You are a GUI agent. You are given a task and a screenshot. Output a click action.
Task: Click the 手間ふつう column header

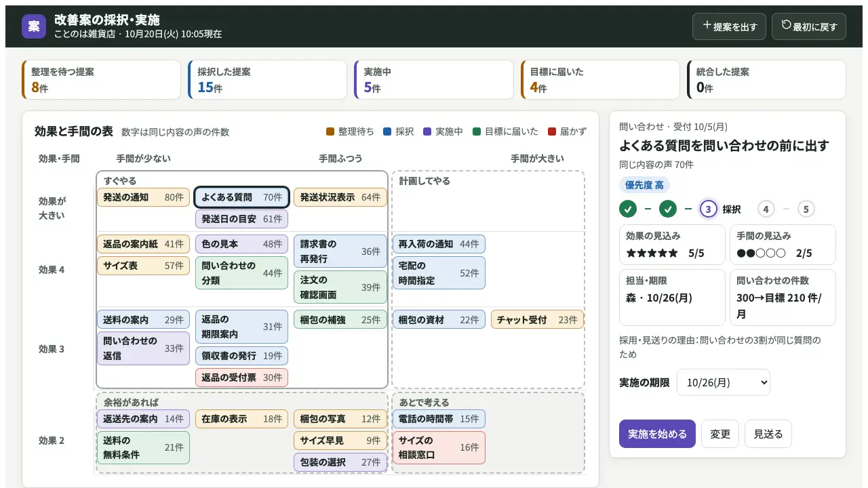pos(340,159)
